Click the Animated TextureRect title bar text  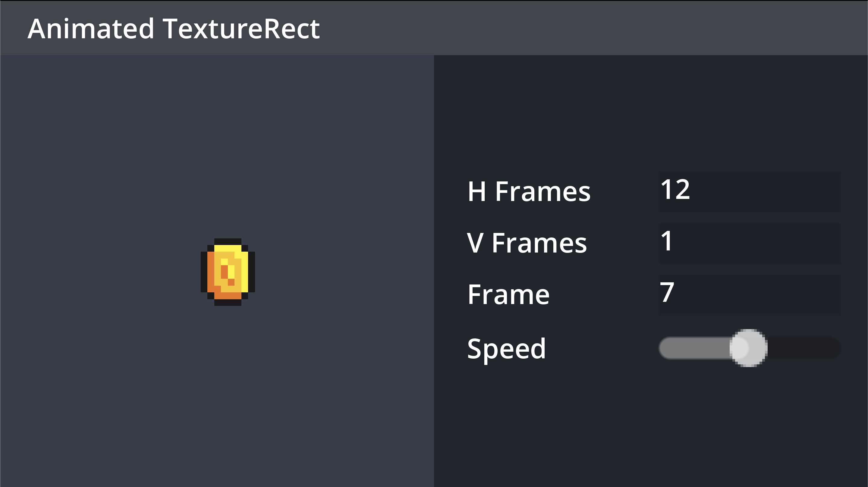pyautogui.click(x=174, y=29)
